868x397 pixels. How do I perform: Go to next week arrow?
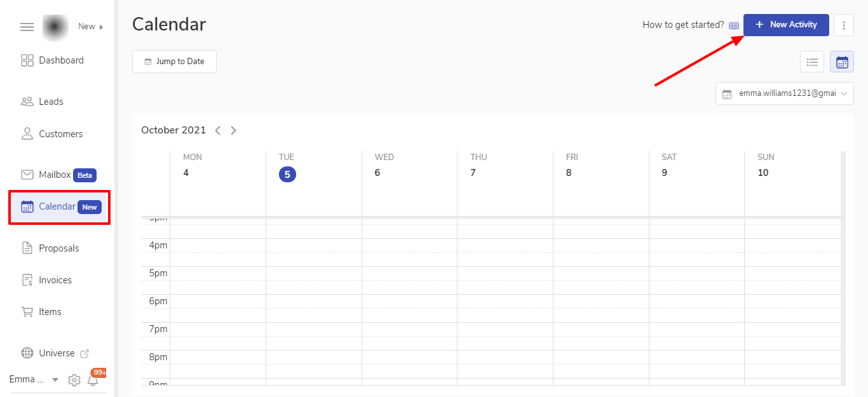pos(233,130)
